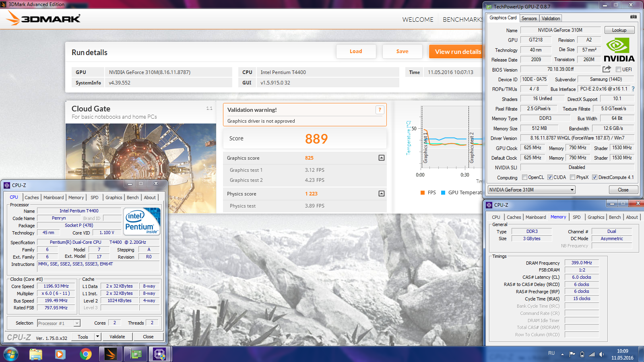The width and height of the screenshot is (644, 362).
Task: Click the Intel Pentium inside logo in CPU-Z
Action: (142, 221)
